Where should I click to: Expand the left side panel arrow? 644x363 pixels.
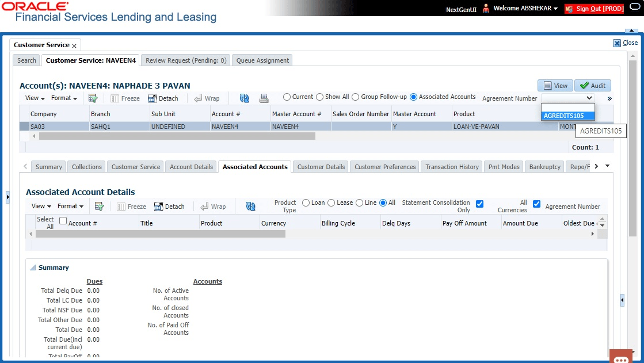click(7, 197)
